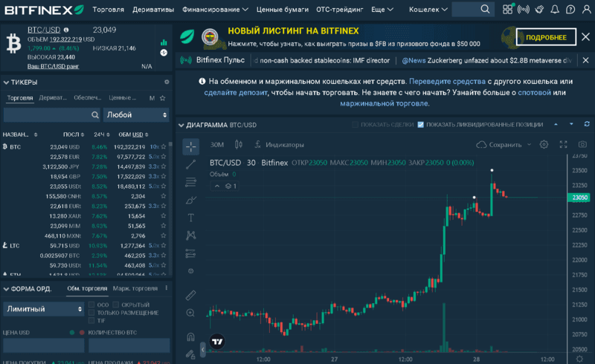
Task: Enable the OCO order checkbox
Action: pyautogui.click(x=91, y=305)
